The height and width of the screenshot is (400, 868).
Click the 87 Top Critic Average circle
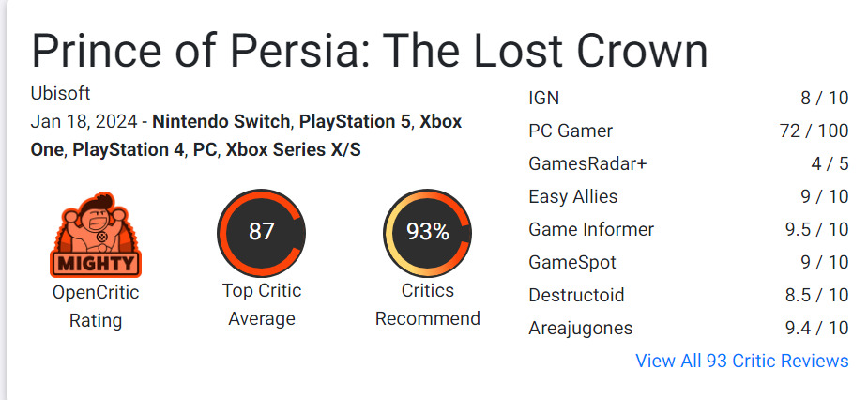[261, 231]
